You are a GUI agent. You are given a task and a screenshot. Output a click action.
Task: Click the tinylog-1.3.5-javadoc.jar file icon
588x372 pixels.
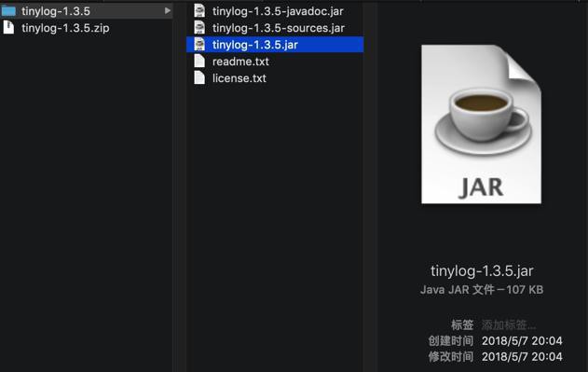[199, 11]
